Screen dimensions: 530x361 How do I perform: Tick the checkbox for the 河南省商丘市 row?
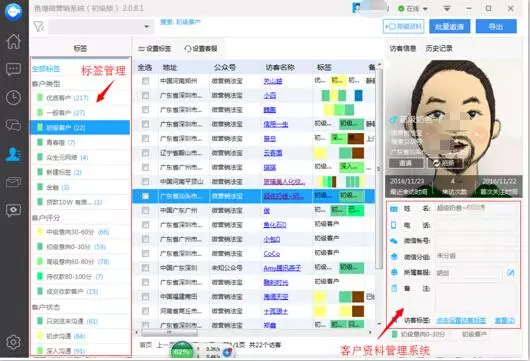pyautogui.click(x=145, y=311)
